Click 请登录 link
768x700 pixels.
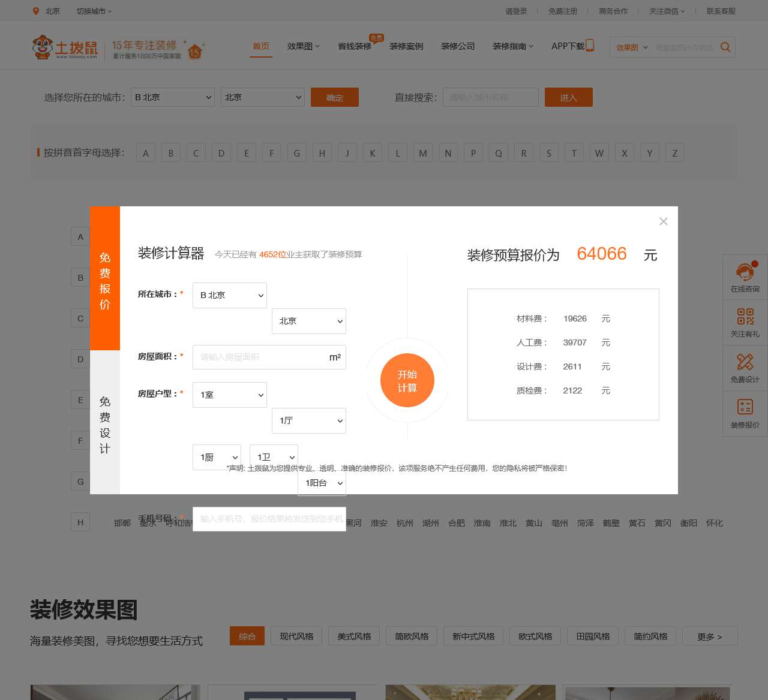pyautogui.click(x=516, y=11)
